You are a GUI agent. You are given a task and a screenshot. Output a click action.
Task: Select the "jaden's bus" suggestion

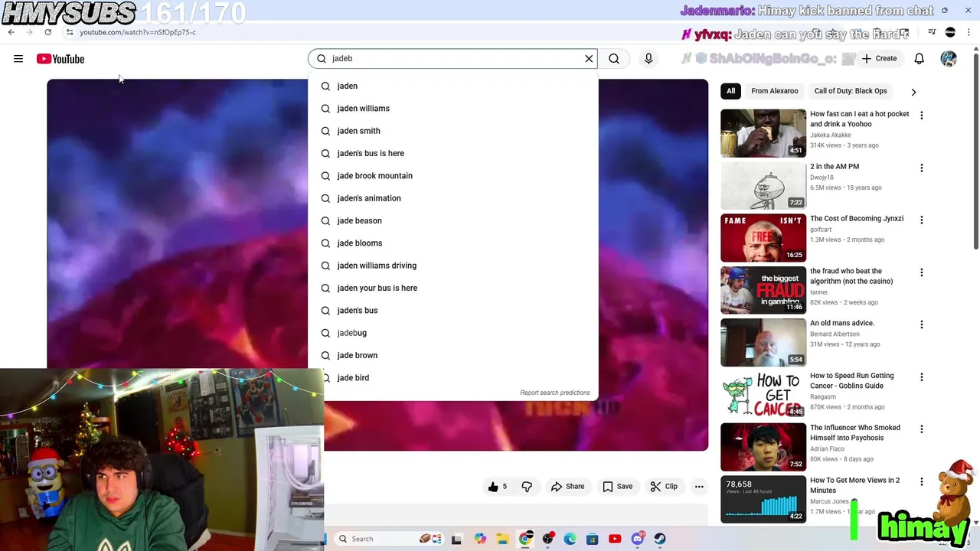click(452, 310)
